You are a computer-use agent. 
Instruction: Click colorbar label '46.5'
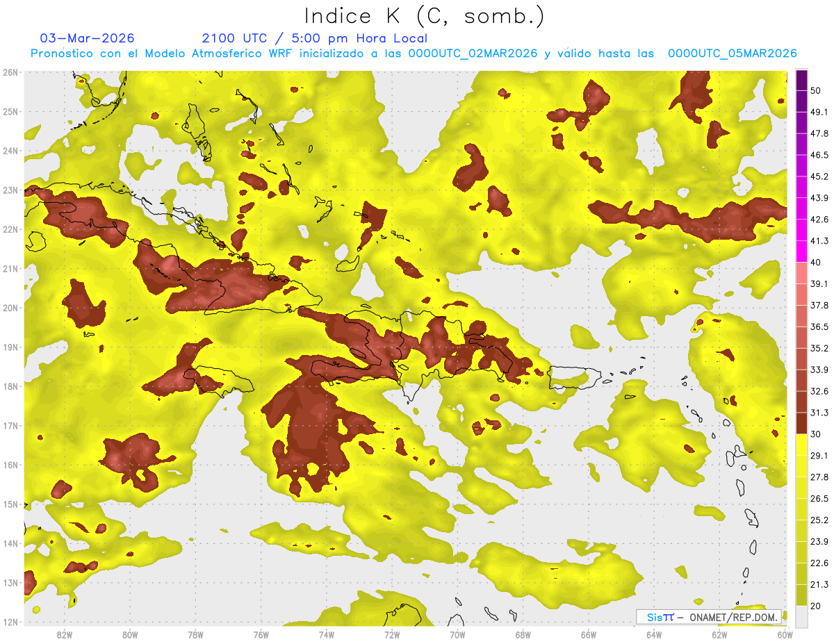(x=819, y=155)
